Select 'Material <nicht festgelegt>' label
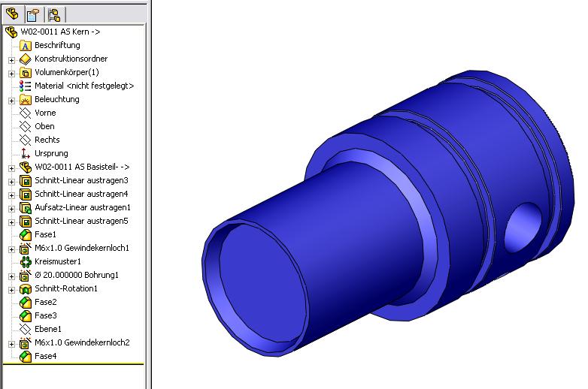The height and width of the screenshot is (389, 588). tap(84, 86)
